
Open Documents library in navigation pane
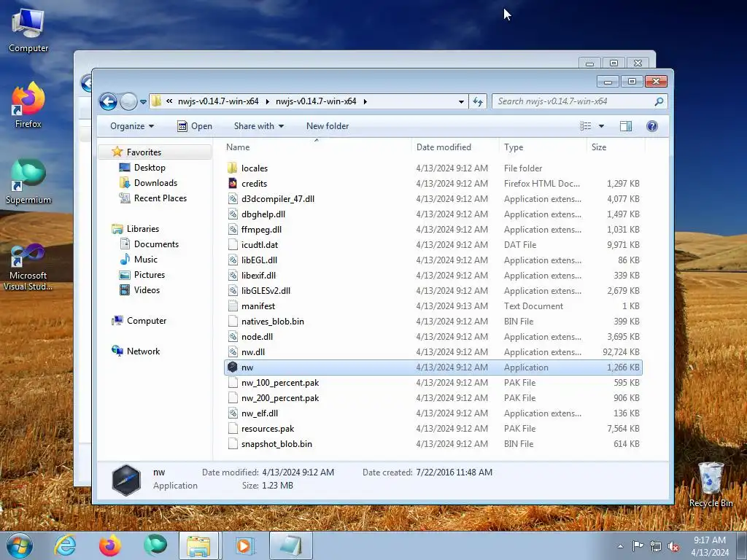coord(156,244)
